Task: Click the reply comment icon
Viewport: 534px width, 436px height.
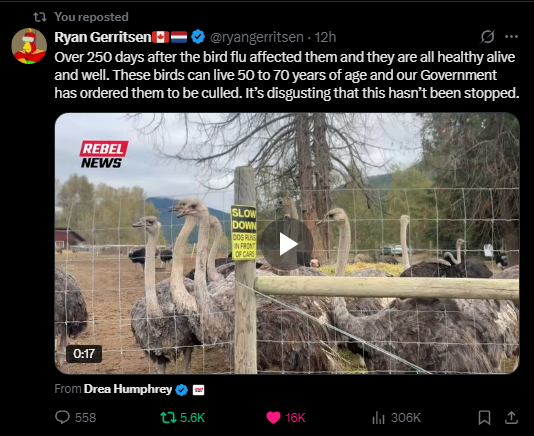Action: point(62,417)
